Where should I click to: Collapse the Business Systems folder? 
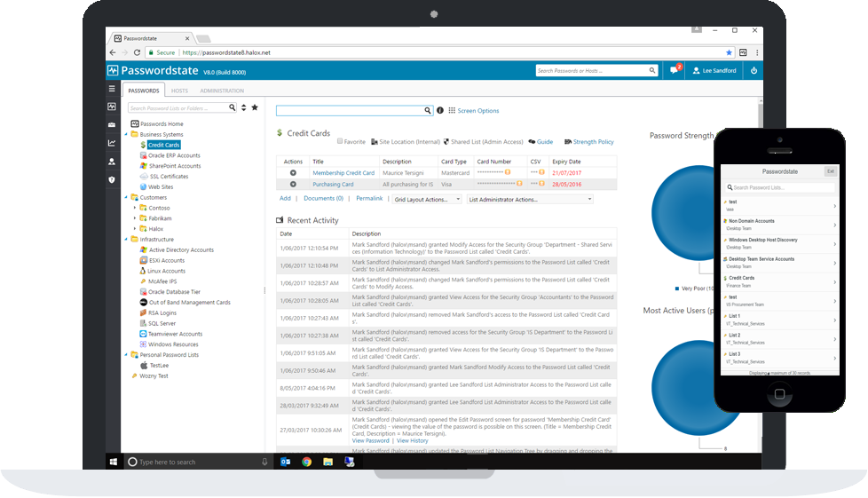(126, 135)
